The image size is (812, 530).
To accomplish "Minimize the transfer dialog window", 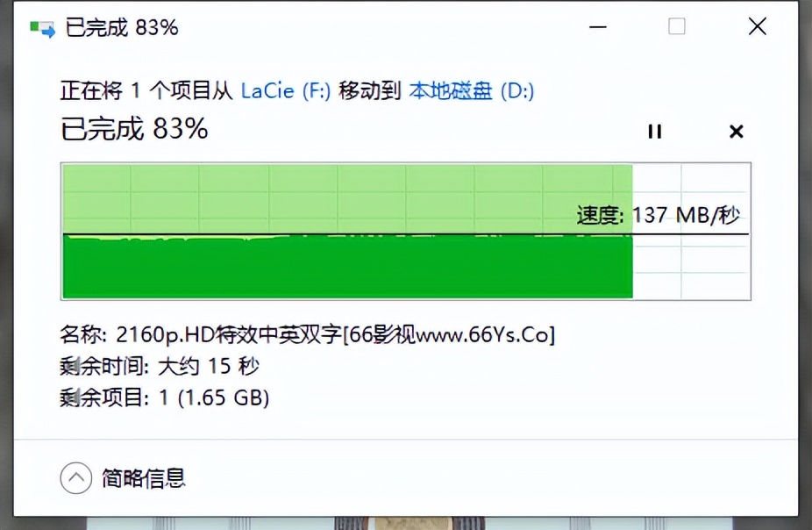I will (598, 26).
